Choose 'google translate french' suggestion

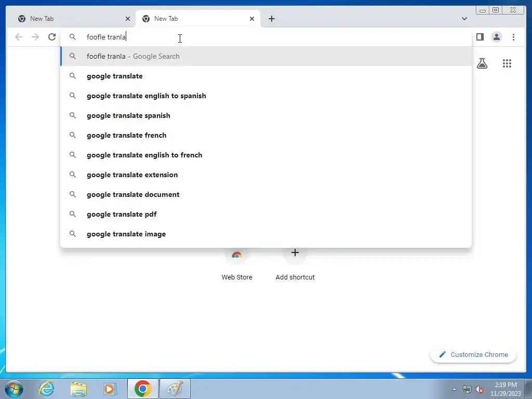(266, 135)
